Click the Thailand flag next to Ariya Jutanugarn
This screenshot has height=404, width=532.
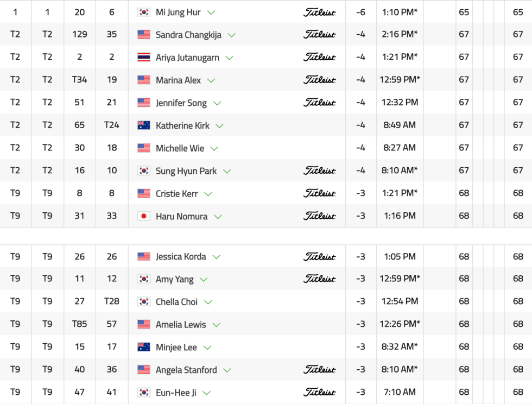point(144,57)
